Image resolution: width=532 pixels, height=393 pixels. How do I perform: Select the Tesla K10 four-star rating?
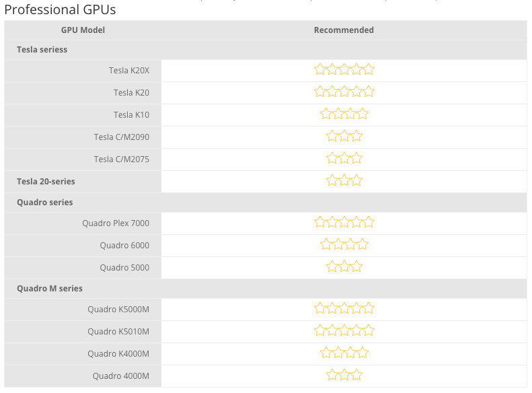344,114
